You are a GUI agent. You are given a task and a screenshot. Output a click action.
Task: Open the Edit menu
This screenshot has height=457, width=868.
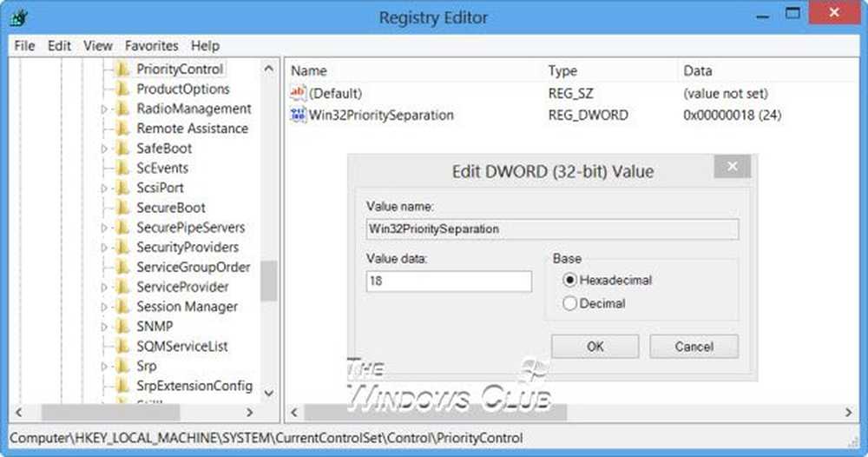[59, 45]
